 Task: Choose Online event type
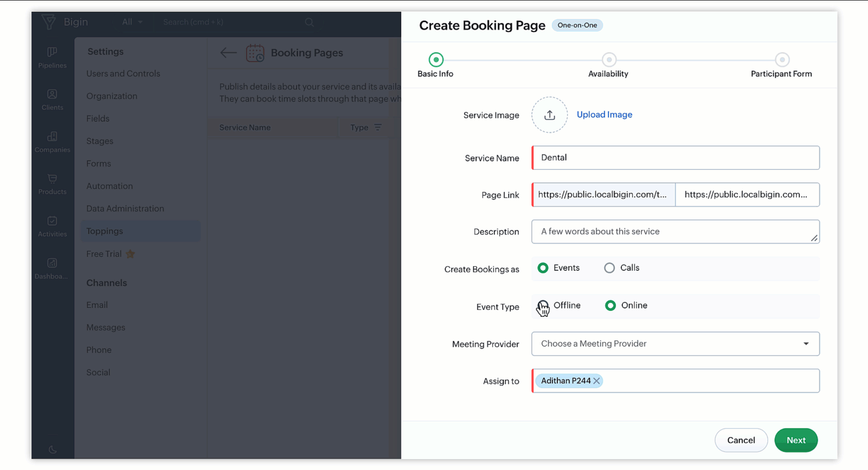611,306
